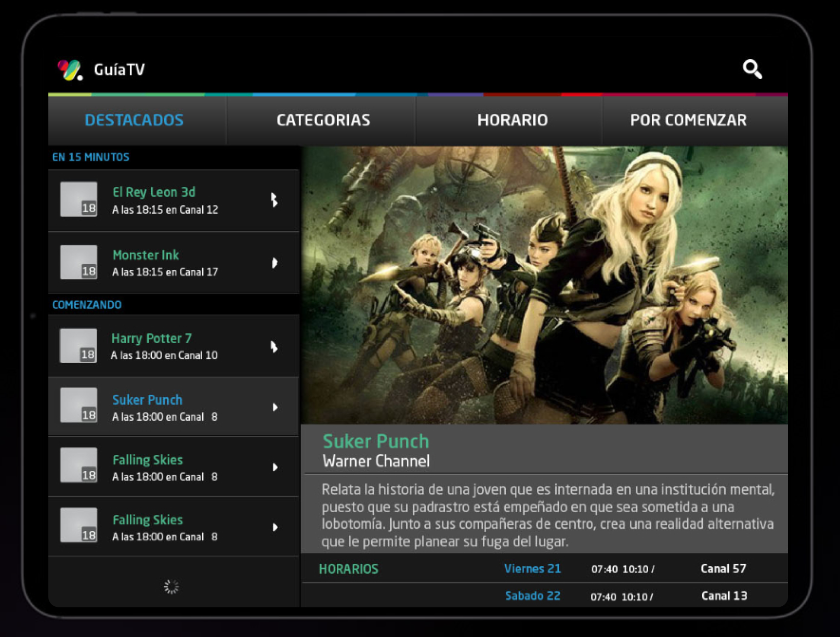The width and height of the screenshot is (840, 637).
Task: Select El Rey Leon 3d thumbnail icon
Action: pos(78,199)
